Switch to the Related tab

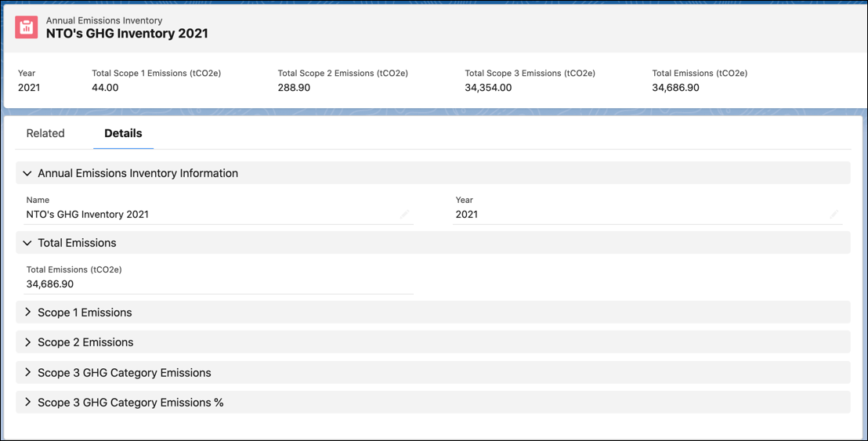(x=45, y=133)
